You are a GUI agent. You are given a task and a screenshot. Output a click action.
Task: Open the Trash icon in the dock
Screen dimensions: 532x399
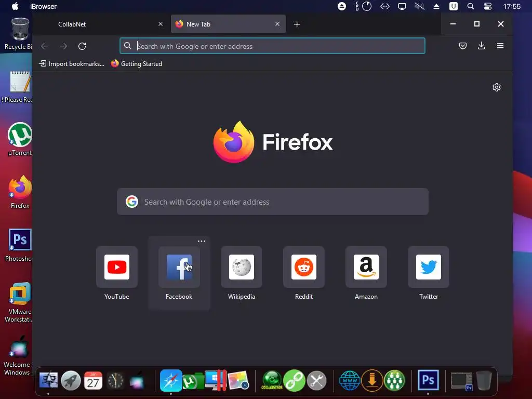tap(484, 380)
